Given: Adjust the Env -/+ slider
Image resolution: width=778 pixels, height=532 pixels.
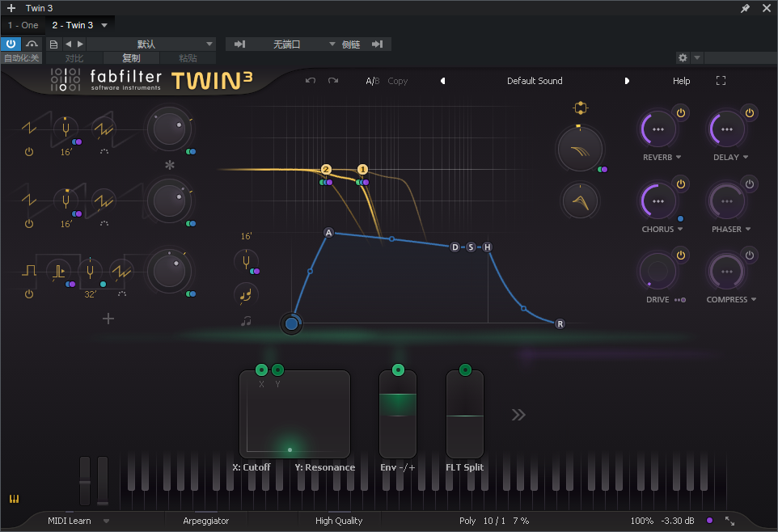Looking at the screenshot, I should coord(398,416).
